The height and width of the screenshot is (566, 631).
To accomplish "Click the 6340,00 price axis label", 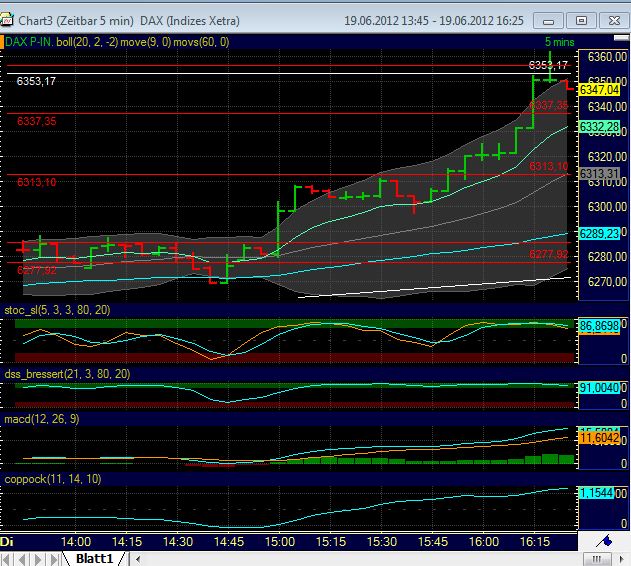I will click(607, 107).
